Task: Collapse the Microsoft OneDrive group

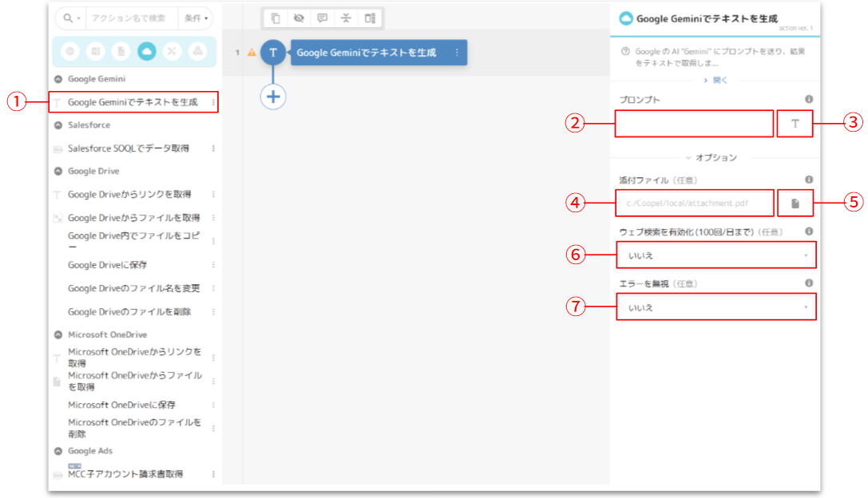Action: point(58,334)
